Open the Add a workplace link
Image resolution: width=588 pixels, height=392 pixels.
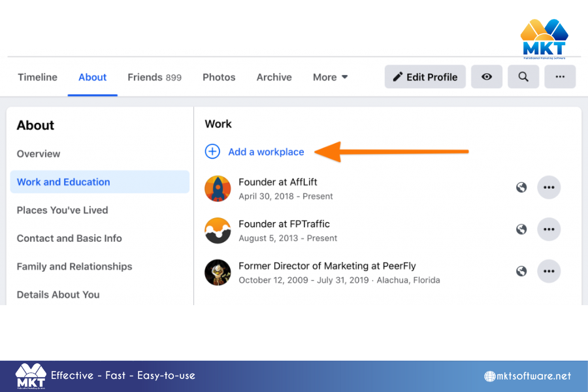tap(266, 152)
